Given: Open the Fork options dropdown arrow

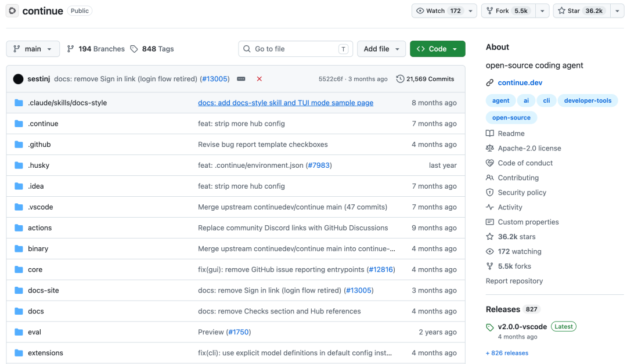Looking at the screenshot, I should click(542, 11).
